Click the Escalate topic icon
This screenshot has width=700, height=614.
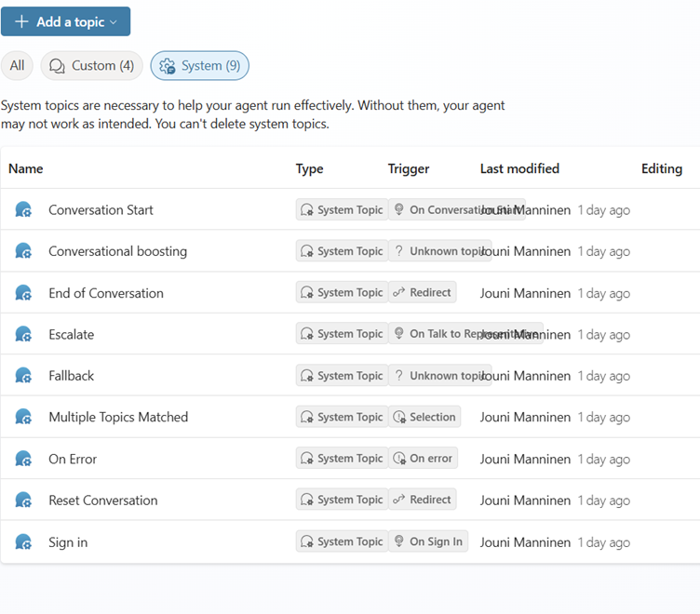[x=24, y=334]
